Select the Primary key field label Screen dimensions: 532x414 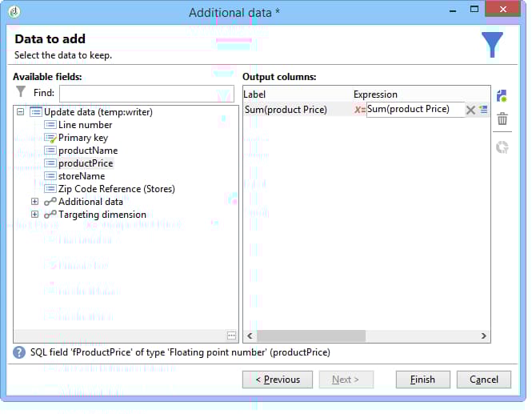point(83,138)
